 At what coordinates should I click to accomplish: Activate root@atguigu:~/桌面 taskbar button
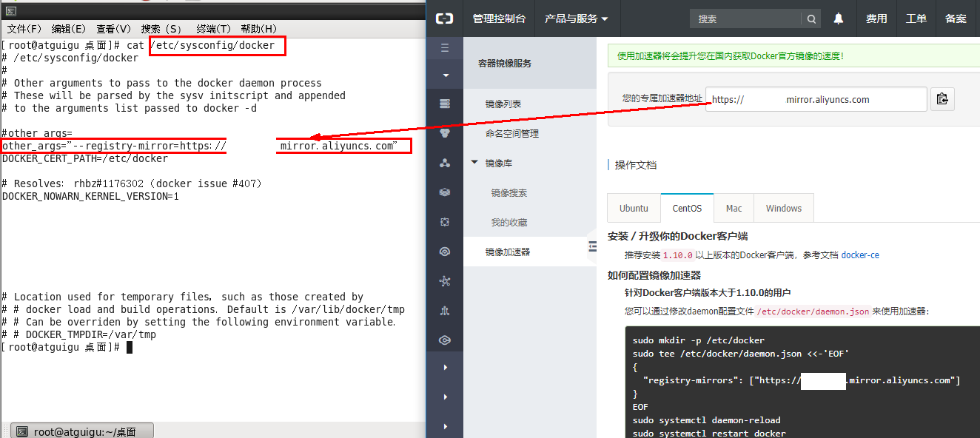coord(82,431)
